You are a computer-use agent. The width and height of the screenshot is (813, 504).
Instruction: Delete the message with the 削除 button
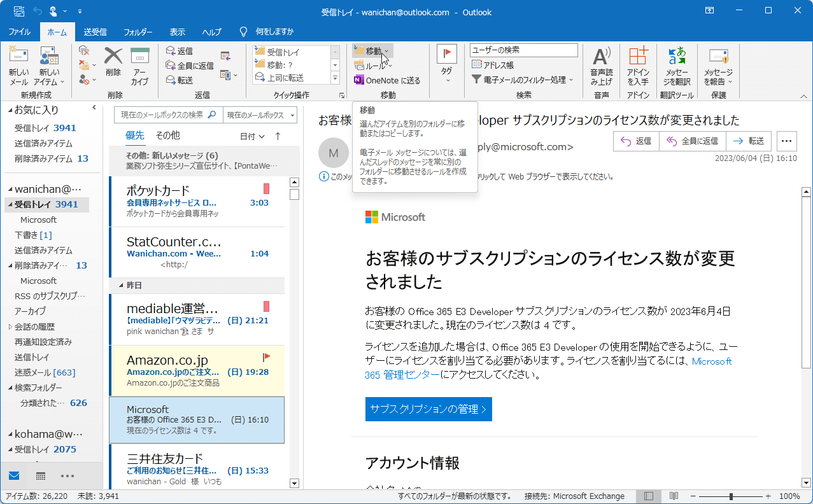pyautogui.click(x=113, y=62)
